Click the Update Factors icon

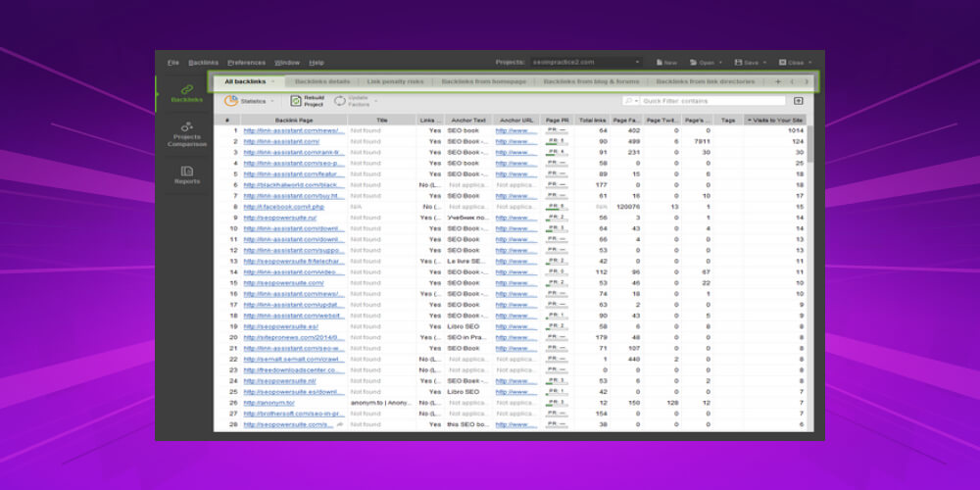(340, 101)
